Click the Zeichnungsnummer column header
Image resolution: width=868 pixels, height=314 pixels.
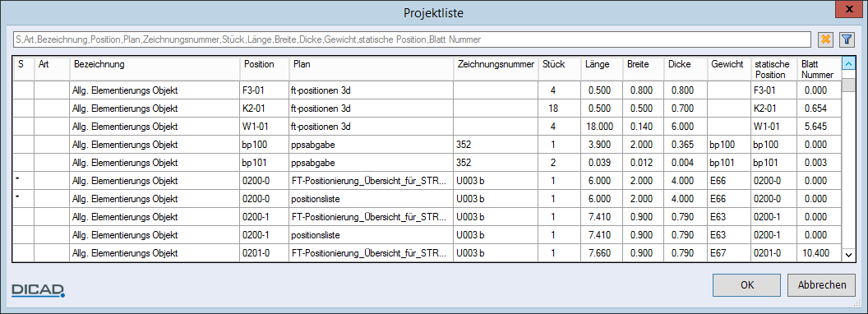496,69
